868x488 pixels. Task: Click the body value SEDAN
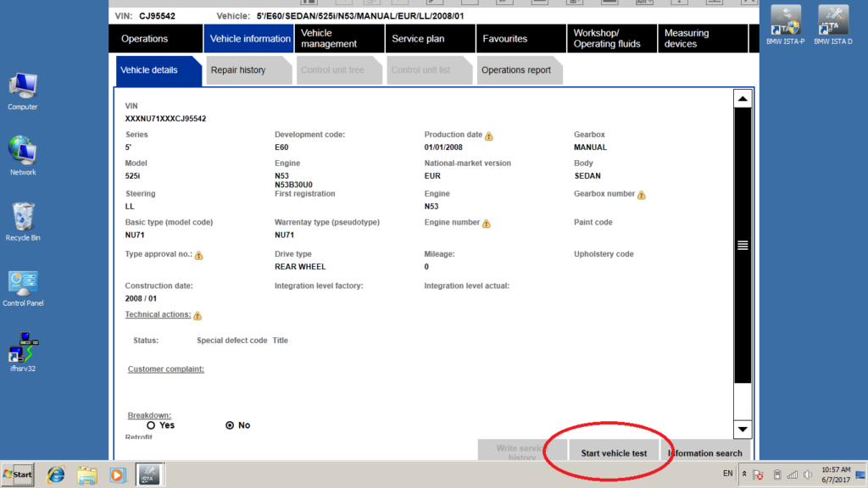pos(587,176)
